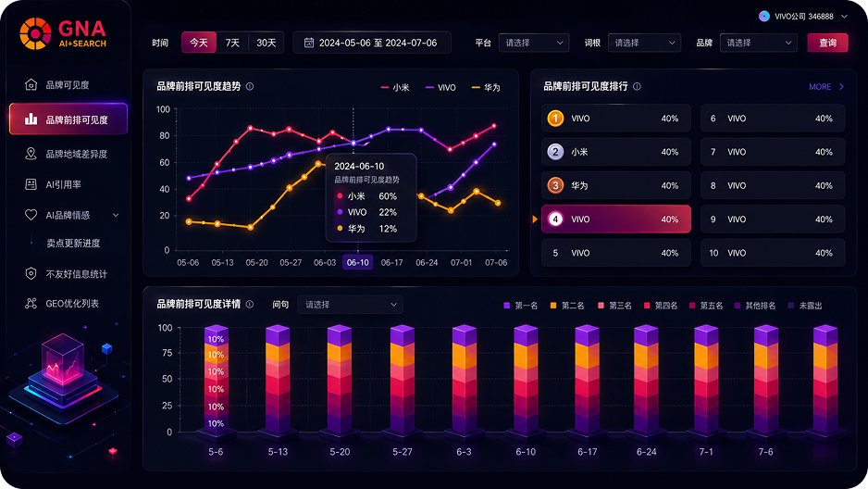Click the 05-20 axis label
This screenshot has width=868, height=489.
pyautogui.click(x=257, y=262)
